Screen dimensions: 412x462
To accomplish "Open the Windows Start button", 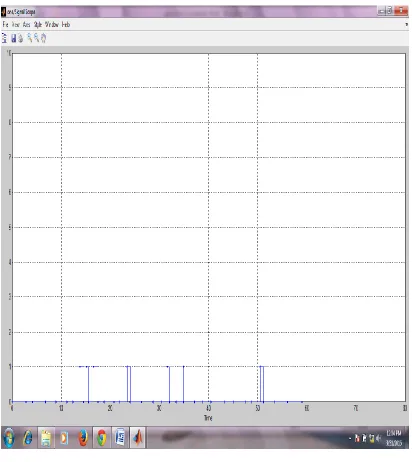I will click(9, 437).
